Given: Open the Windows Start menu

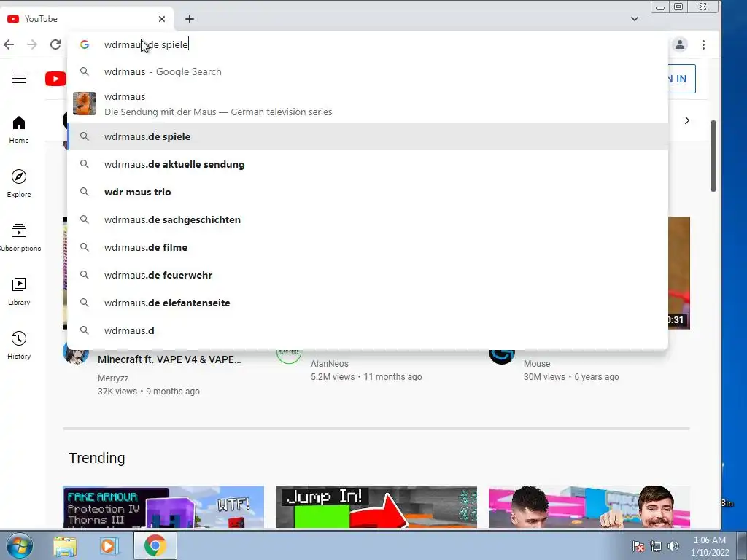Looking at the screenshot, I should tap(20, 545).
